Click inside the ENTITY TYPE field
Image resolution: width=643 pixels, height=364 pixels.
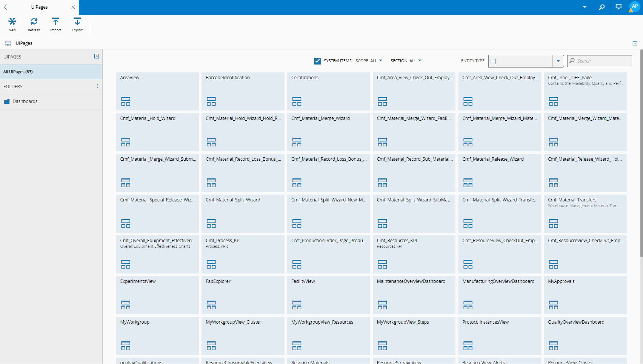(520, 61)
